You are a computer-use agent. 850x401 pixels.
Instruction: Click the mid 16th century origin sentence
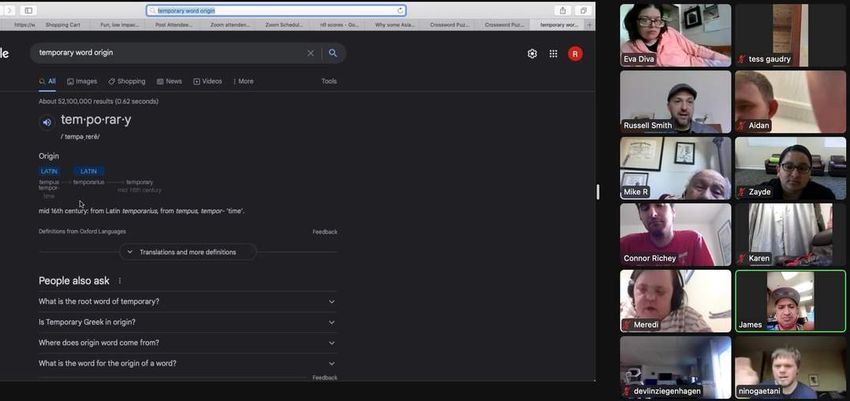[141, 211]
